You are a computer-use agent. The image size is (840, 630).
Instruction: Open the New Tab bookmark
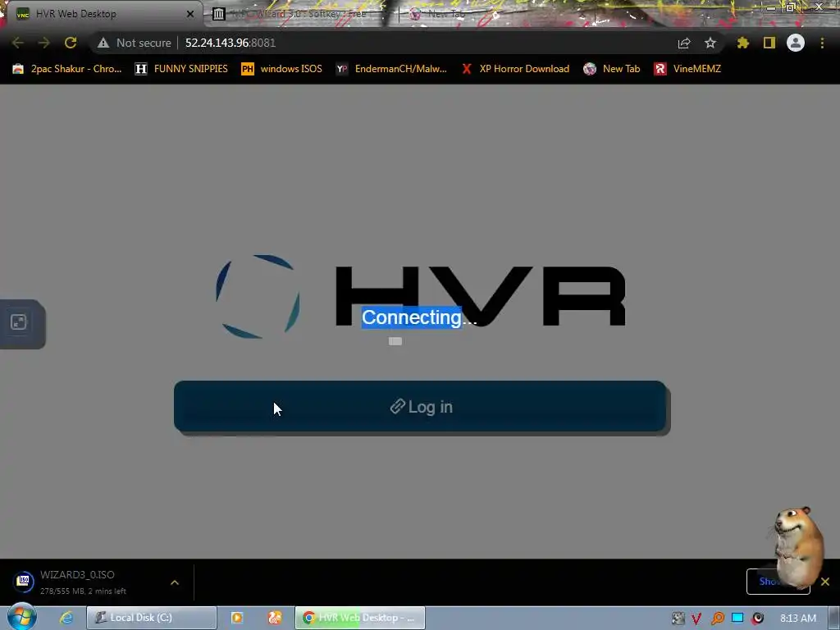click(x=612, y=69)
